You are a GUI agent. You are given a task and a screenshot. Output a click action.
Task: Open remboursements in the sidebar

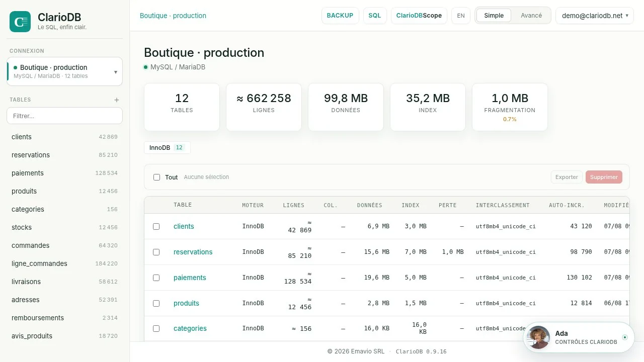click(64, 318)
